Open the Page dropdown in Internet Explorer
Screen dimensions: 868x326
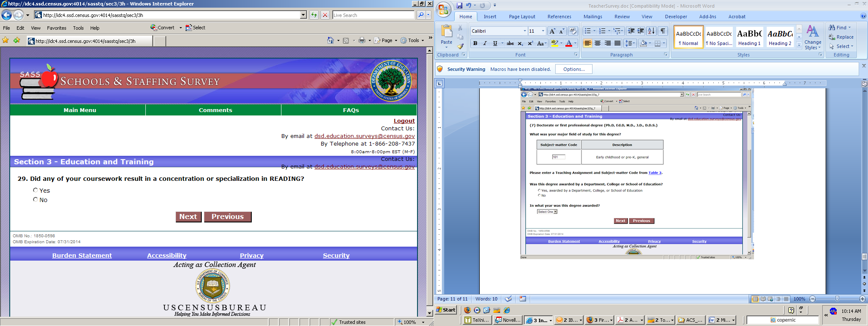pos(386,40)
